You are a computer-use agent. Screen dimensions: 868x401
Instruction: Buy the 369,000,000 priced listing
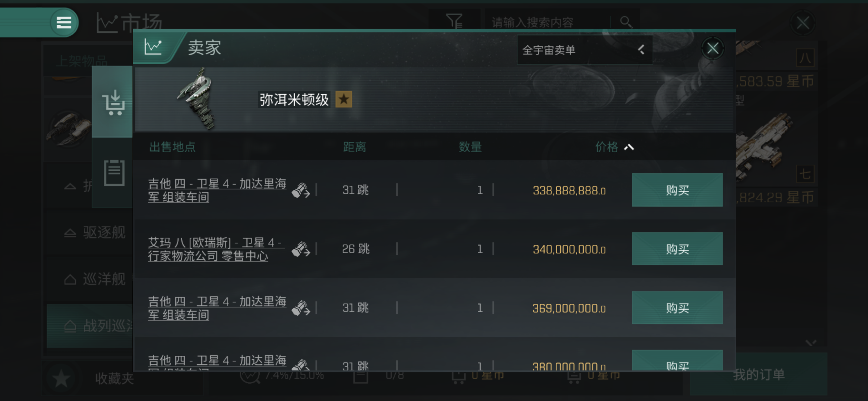(677, 308)
